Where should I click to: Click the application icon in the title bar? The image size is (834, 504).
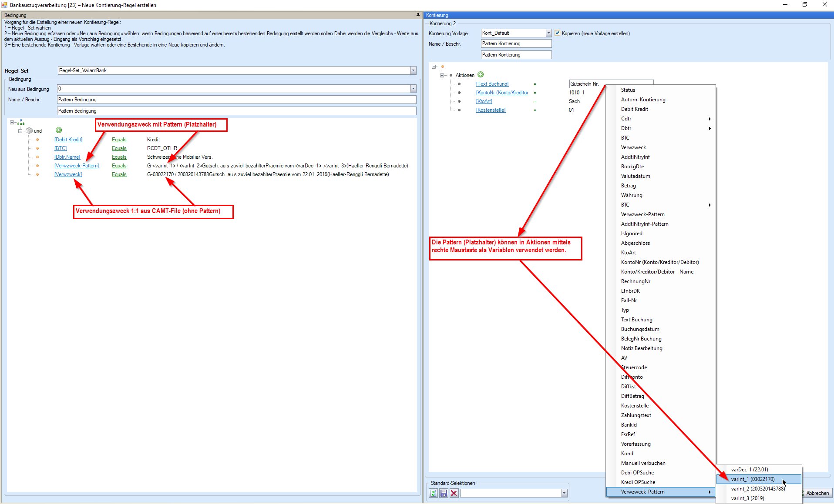tap(4, 5)
